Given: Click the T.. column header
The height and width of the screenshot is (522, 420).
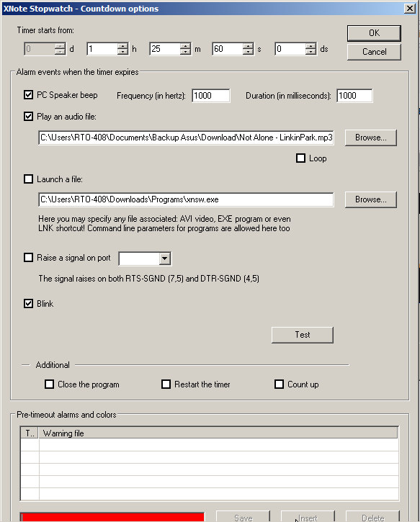Looking at the screenshot, I should click(30, 433).
